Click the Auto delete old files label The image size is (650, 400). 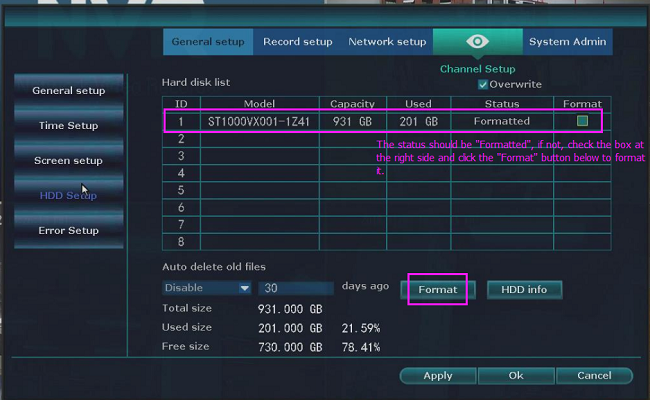[x=214, y=267]
